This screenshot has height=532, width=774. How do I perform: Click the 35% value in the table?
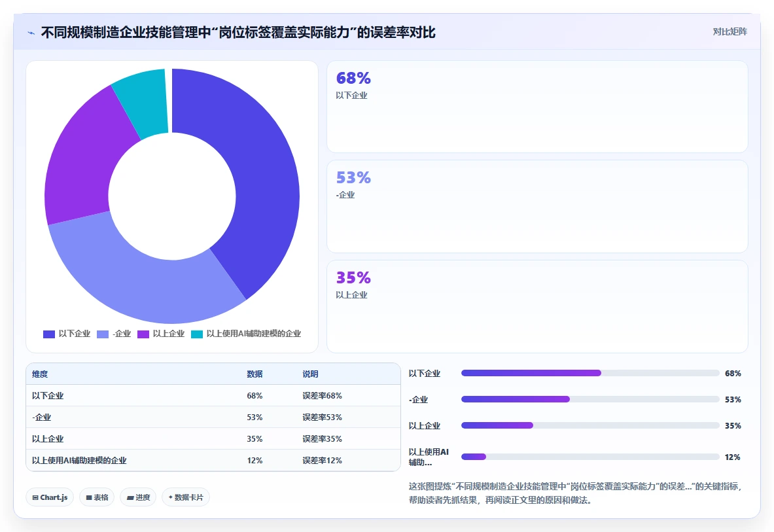255,438
